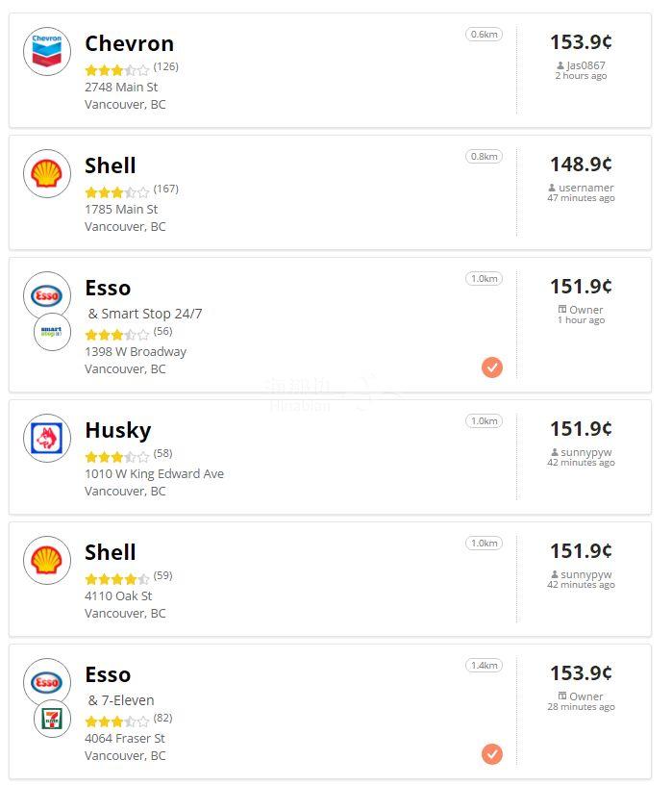Click the star rating for Chevron

point(116,70)
